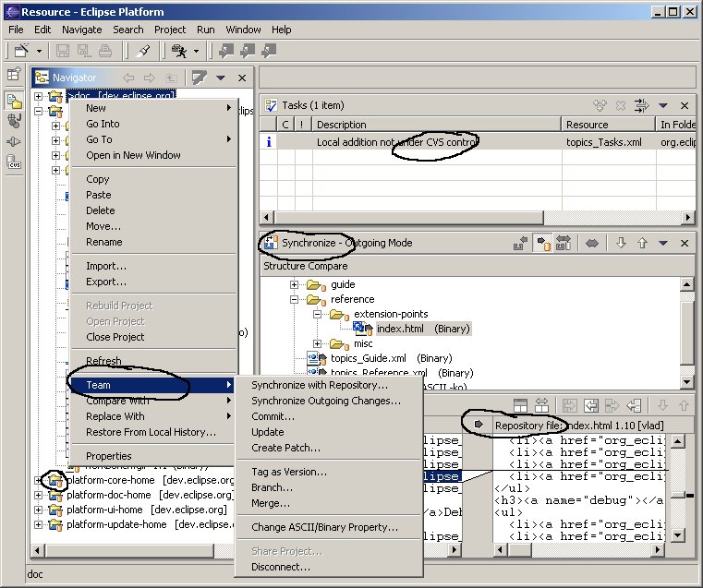
Task: Click the Next Difference down arrow in Synchronize view
Action: tap(622, 243)
